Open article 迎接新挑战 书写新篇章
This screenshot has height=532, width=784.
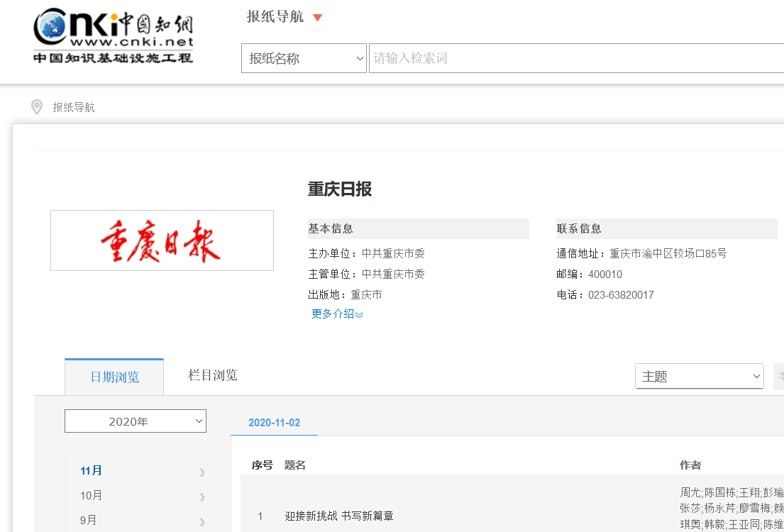tap(339, 516)
